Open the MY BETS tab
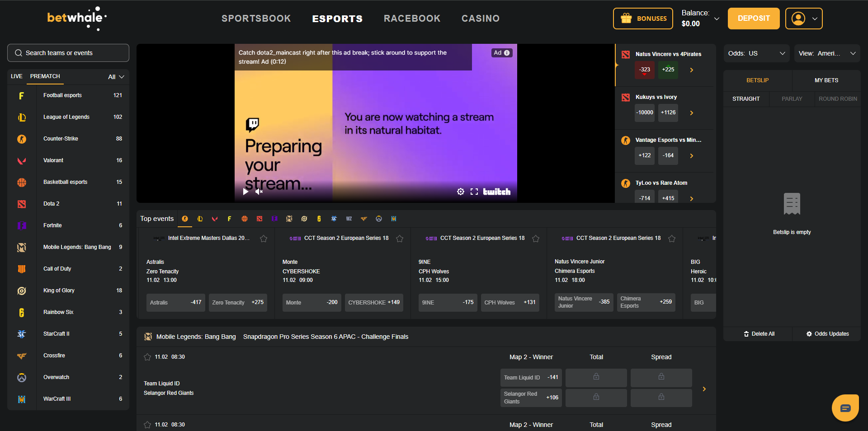 [x=826, y=80]
